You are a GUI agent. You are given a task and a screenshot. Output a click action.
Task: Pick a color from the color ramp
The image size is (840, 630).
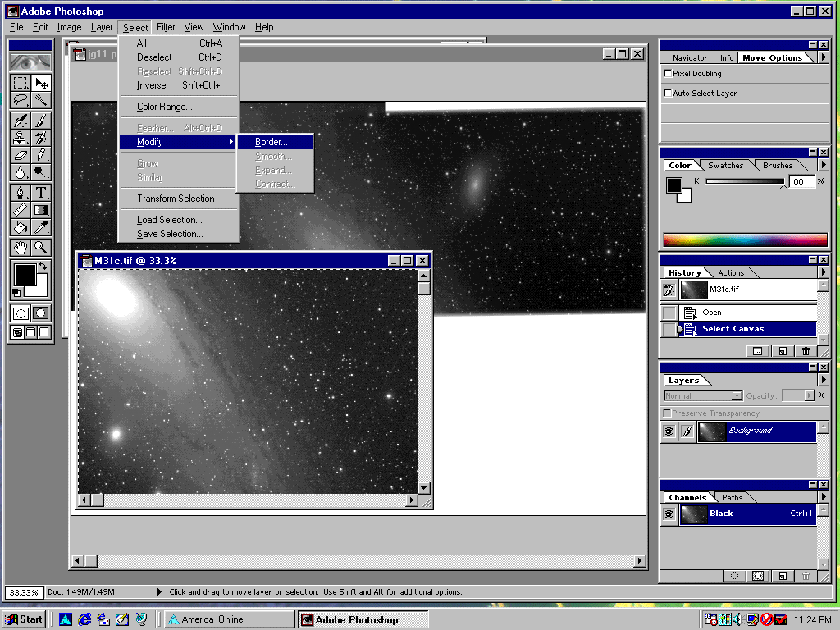coord(745,240)
